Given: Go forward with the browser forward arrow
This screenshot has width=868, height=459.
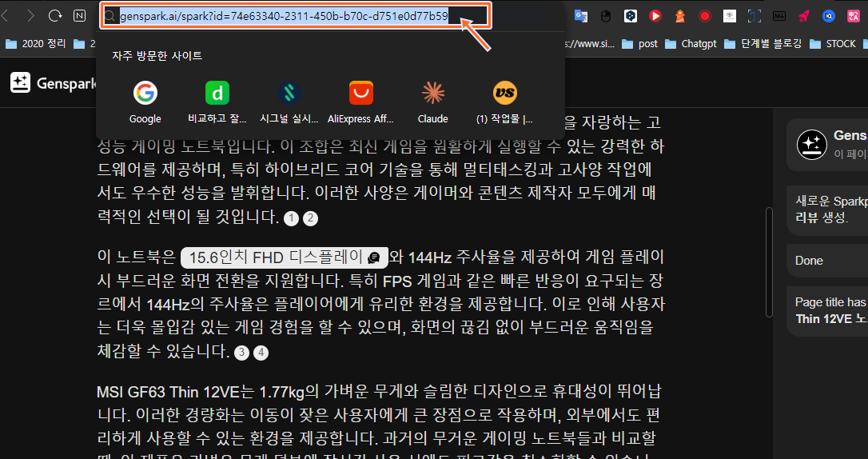Looking at the screenshot, I should [x=30, y=16].
